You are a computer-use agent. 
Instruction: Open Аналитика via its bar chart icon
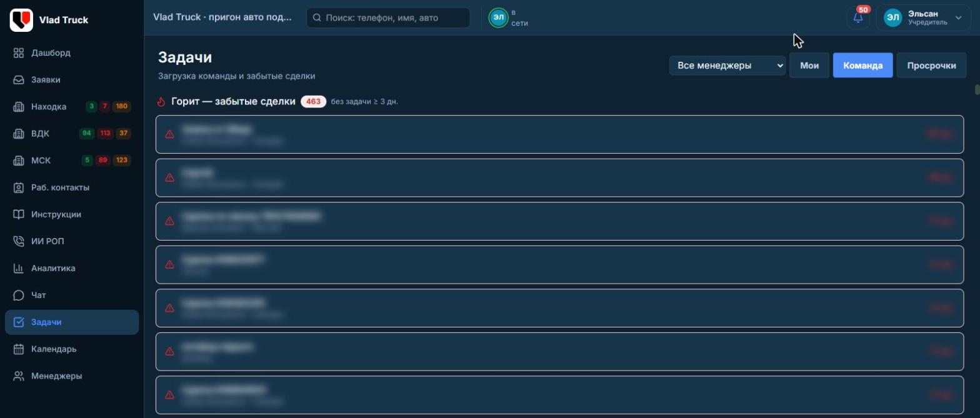(19, 268)
